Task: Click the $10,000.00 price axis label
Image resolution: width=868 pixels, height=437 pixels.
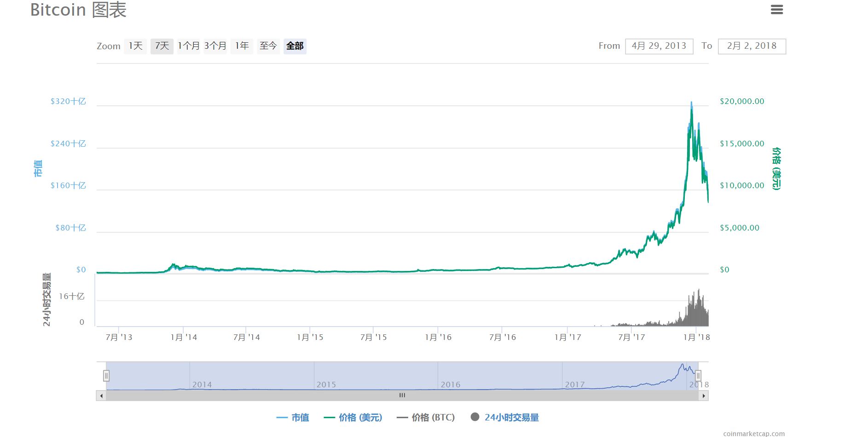Action: coord(742,185)
